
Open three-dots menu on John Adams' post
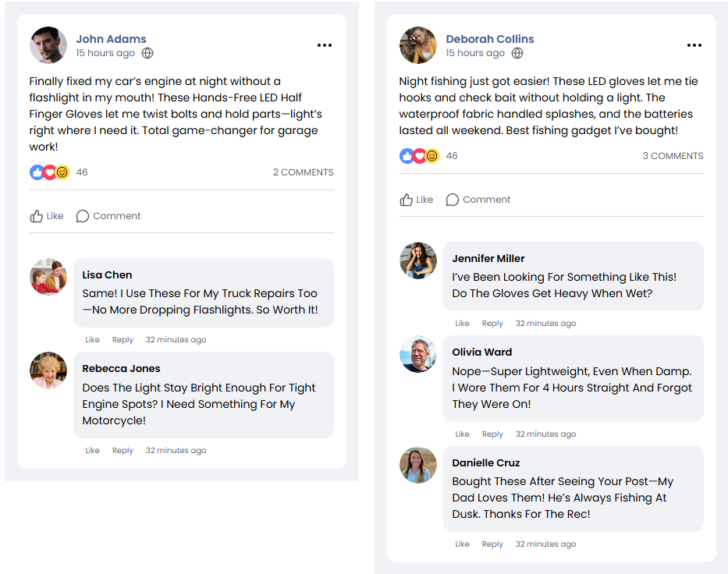click(x=325, y=46)
